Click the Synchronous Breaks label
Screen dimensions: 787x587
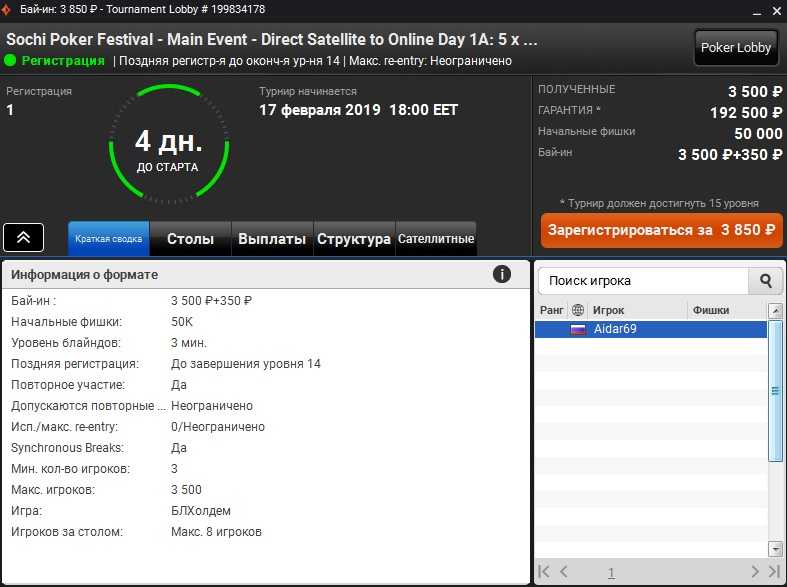tap(67, 448)
